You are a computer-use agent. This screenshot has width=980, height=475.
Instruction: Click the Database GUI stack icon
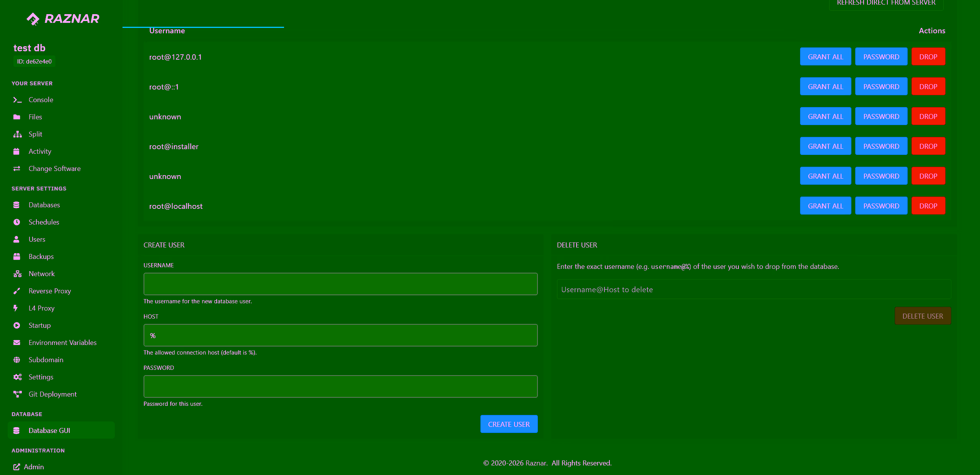tap(16, 431)
